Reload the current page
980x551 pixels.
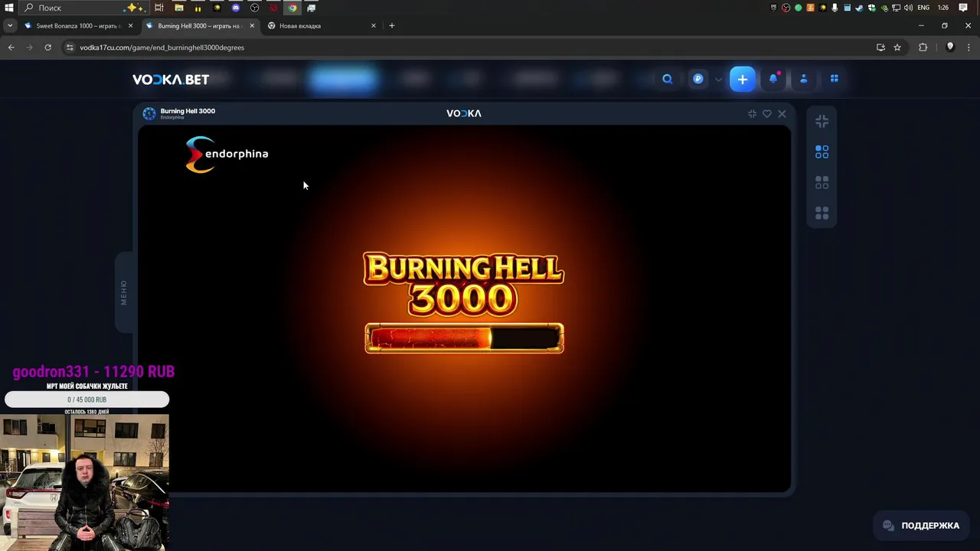tap(47, 47)
